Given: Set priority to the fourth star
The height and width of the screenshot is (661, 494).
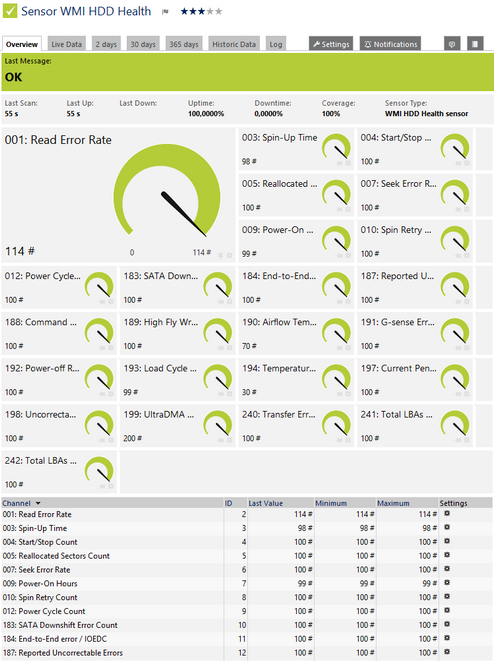Looking at the screenshot, I should (x=210, y=11).
